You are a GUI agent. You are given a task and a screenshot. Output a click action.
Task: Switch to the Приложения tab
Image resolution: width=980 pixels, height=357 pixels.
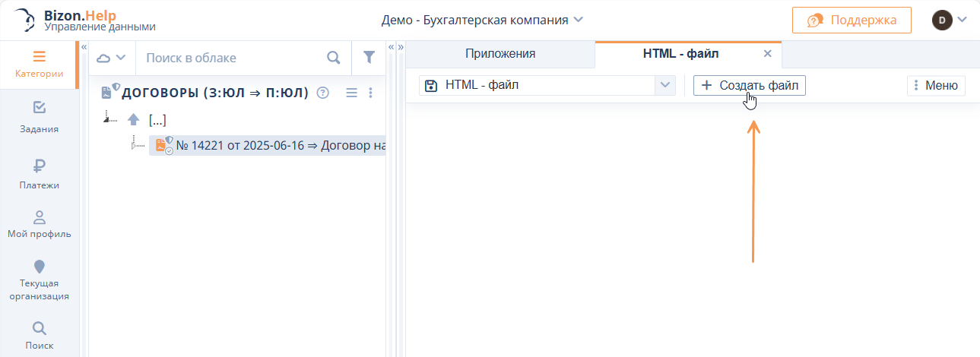point(500,54)
